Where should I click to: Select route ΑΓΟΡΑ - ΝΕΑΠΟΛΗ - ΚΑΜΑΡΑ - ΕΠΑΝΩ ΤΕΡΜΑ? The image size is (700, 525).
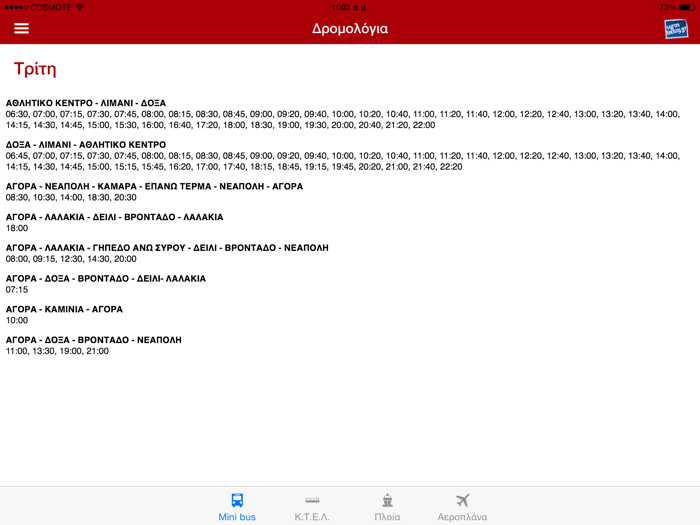coord(154,186)
